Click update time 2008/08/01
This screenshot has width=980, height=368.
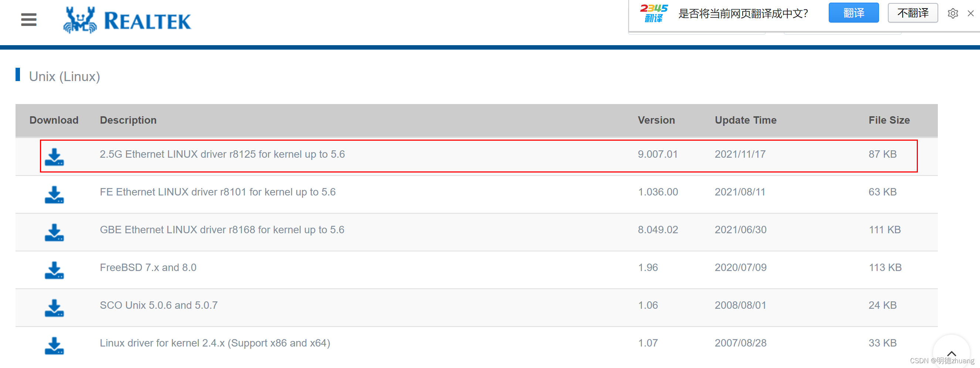pos(740,305)
